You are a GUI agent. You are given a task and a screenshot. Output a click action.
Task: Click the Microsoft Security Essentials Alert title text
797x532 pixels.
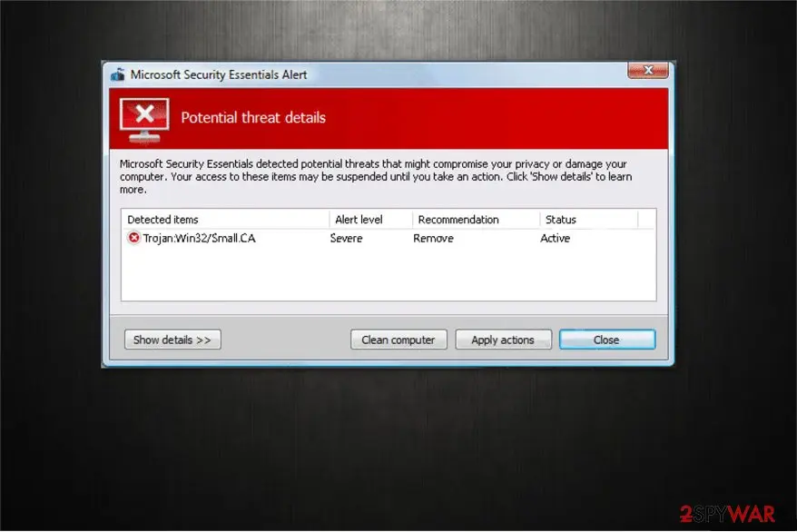(x=219, y=74)
